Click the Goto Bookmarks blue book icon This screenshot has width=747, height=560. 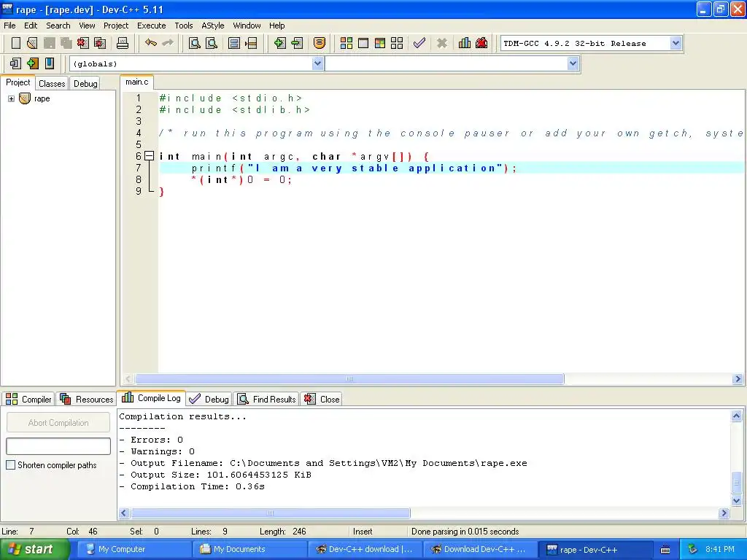tap(50, 63)
